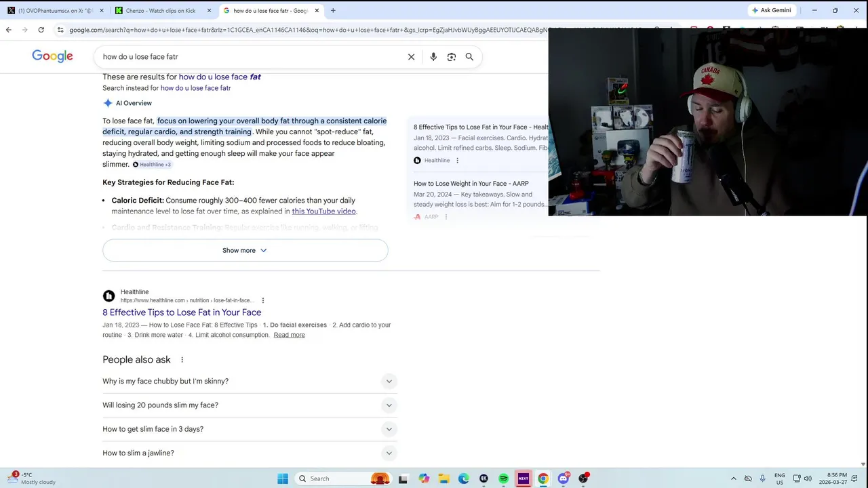This screenshot has width=868, height=488.
Task: Switch to Chenzo Watch clips on Kick tab
Action: point(164,11)
